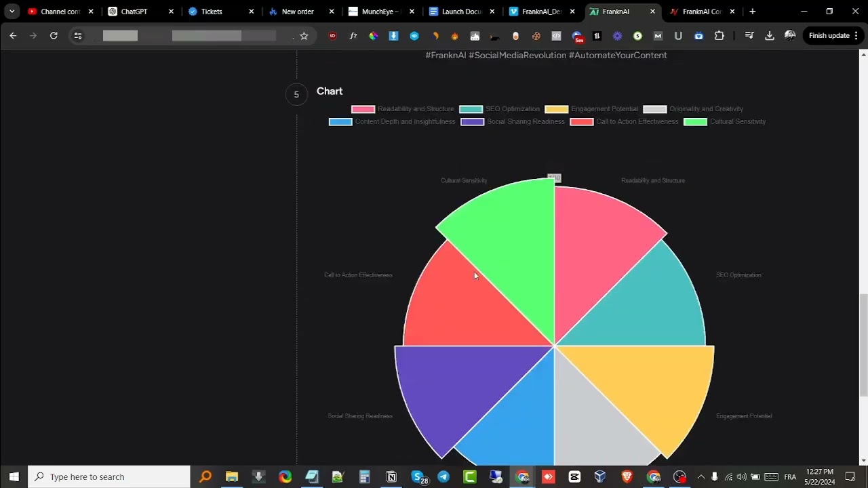The height and width of the screenshot is (488, 868).
Task: Open the Windows Start menu
Action: [14, 477]
